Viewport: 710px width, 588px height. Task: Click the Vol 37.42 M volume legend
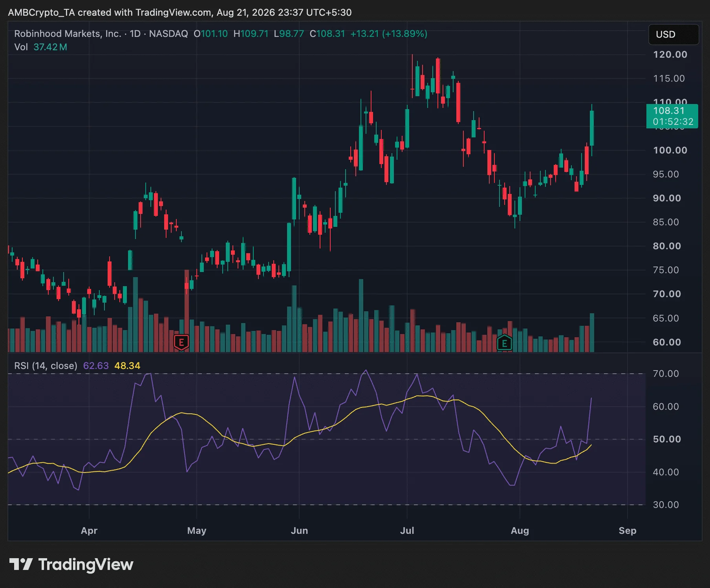[x=41, y=47]
